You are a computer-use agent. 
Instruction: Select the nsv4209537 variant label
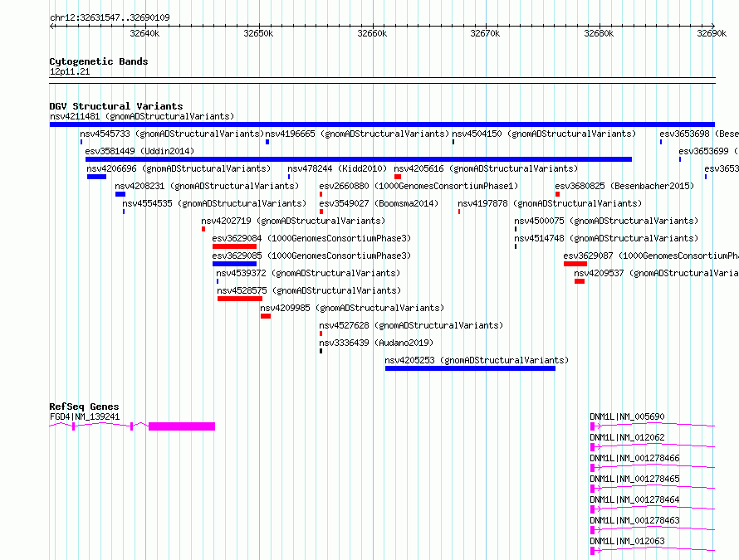click(x=656, y=273)
